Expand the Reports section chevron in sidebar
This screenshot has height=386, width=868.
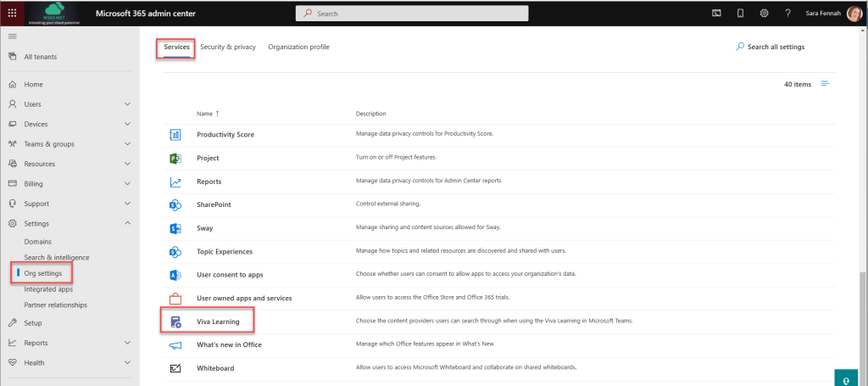pyautogui.click(x=127, y=343)
